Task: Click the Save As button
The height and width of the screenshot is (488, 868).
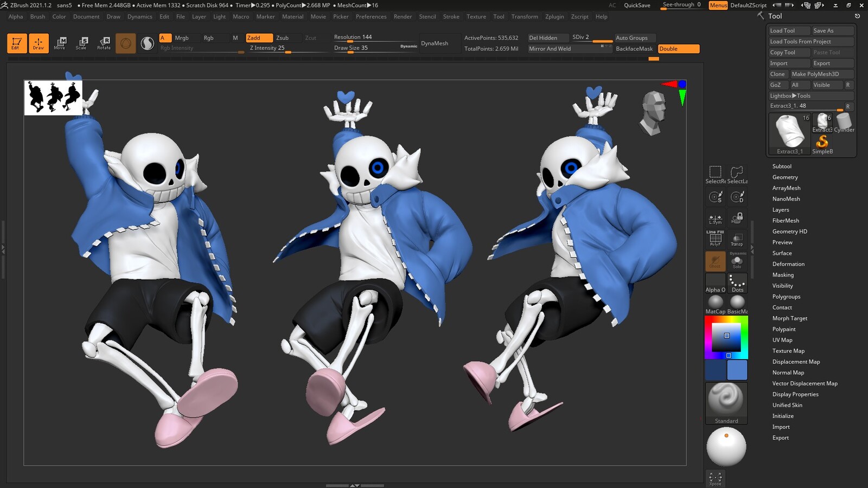Action: point(833,31)
